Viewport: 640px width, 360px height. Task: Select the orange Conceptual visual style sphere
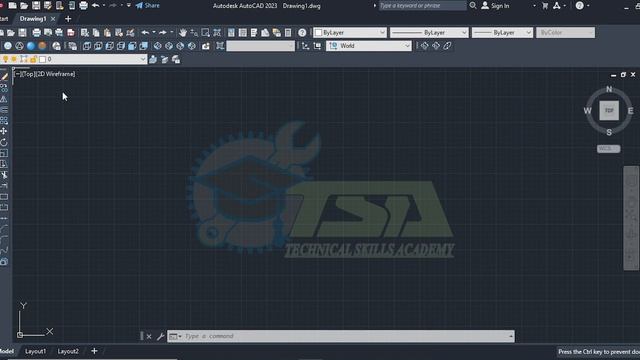pos(42,46)
